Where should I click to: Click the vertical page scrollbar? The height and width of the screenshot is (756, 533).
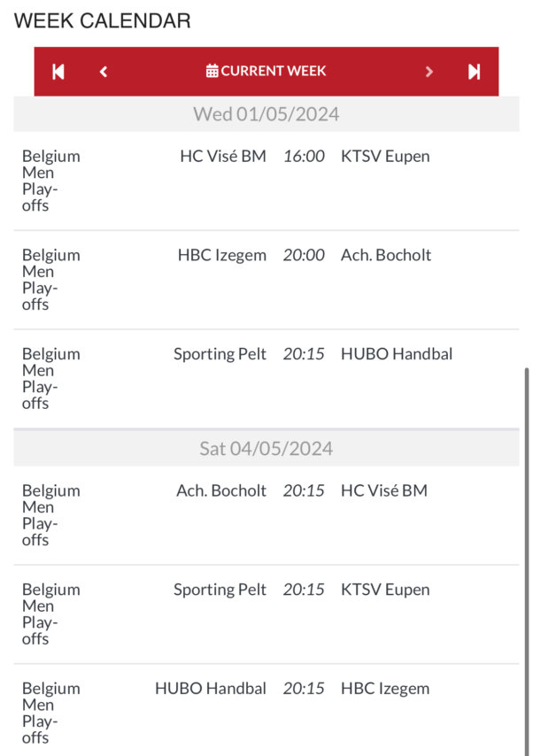point(527,531)
